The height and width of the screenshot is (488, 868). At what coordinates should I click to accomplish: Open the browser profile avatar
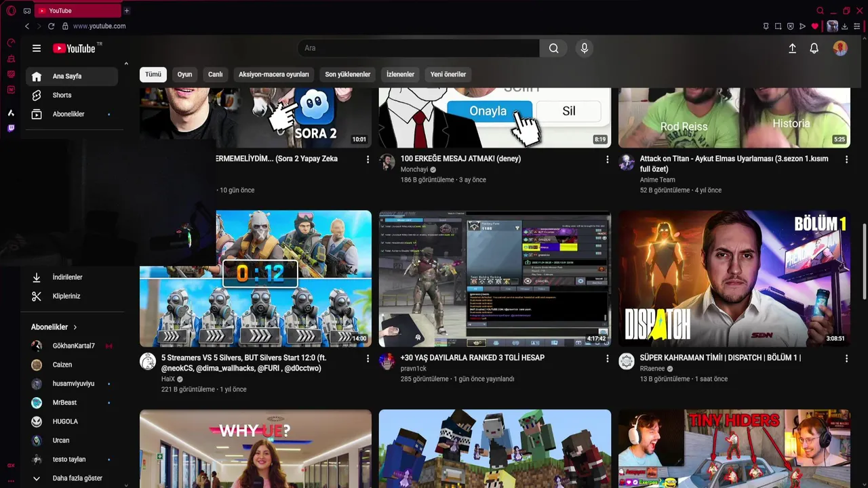click(832, 26)
